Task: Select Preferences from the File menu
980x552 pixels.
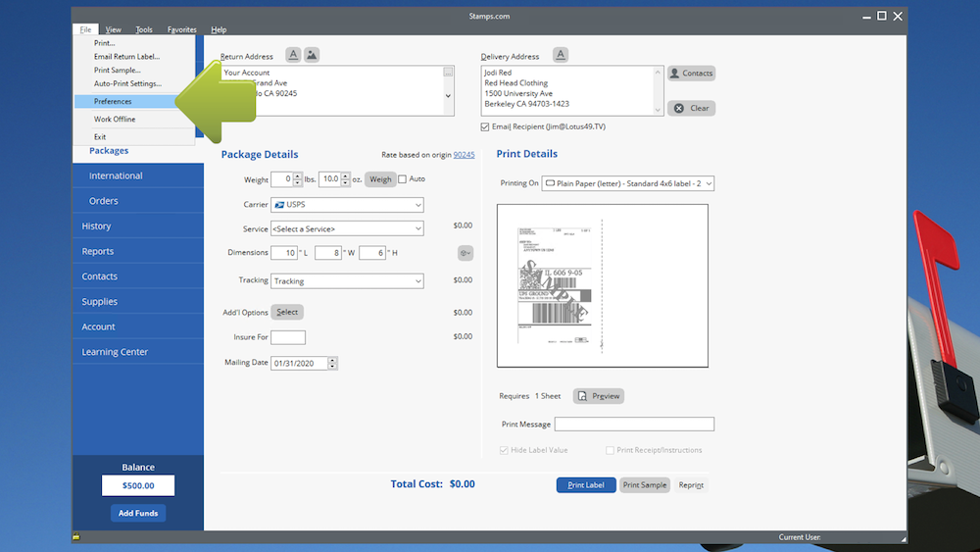Action: (113, 102)
